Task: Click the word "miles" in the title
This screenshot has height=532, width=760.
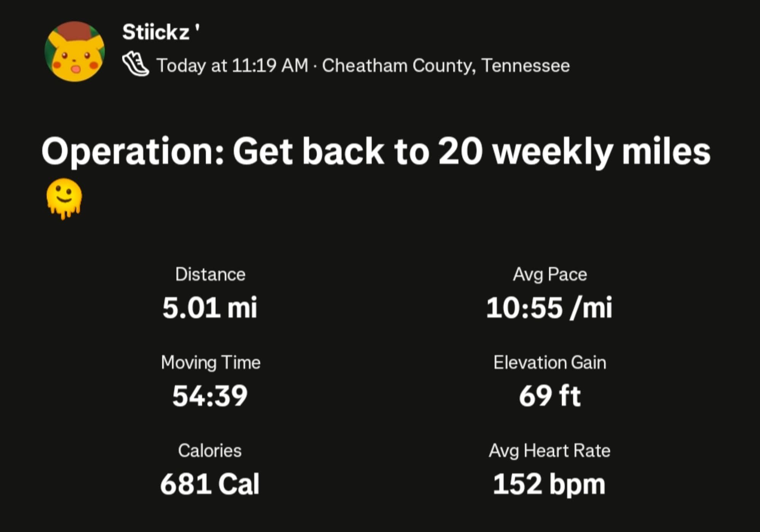Action: pos(666,152)
